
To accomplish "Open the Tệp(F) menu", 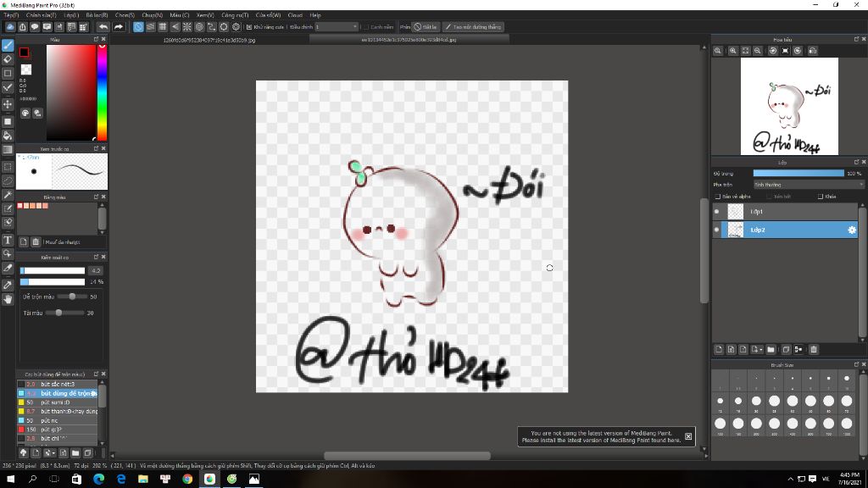I will [11, 15].
